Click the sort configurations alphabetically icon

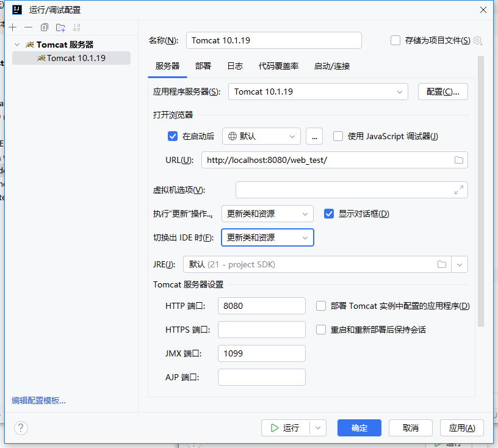[x=77, y=27]
